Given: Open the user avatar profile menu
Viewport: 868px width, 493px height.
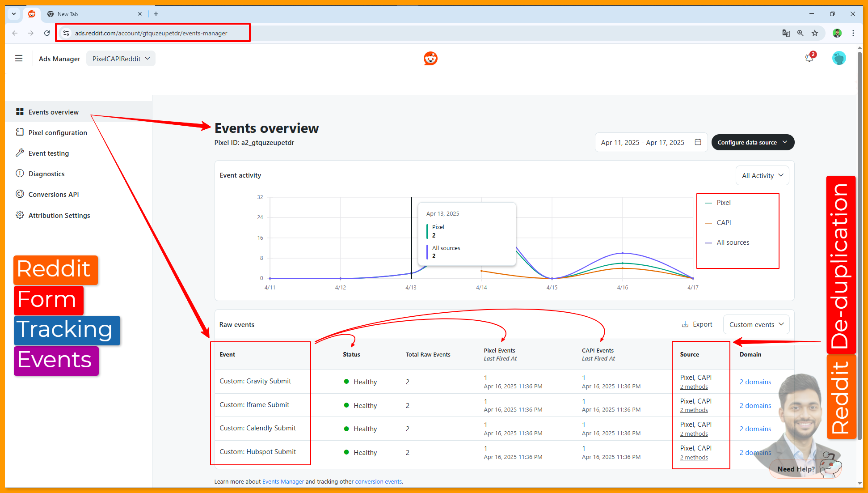Looking at the screenshot, I should point(839,58).
